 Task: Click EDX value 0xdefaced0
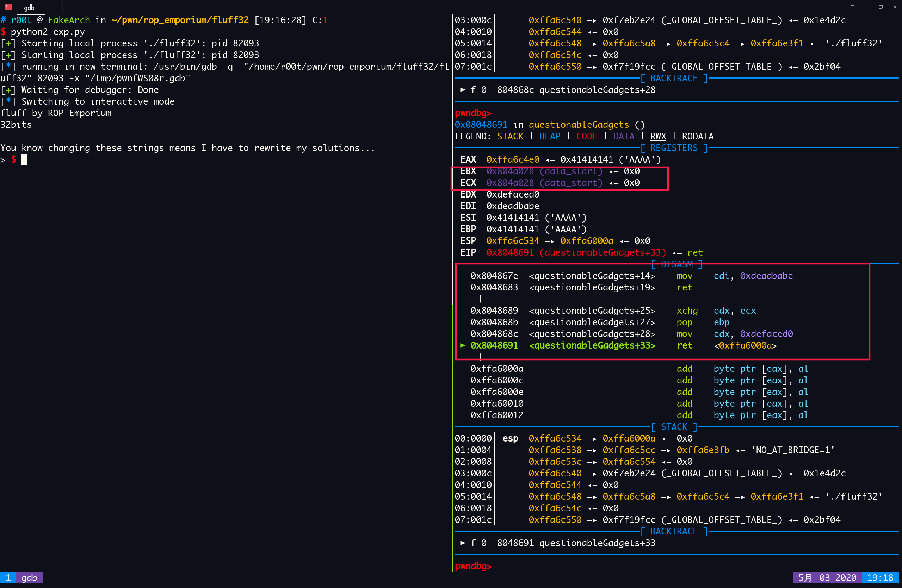coord(512,194)
